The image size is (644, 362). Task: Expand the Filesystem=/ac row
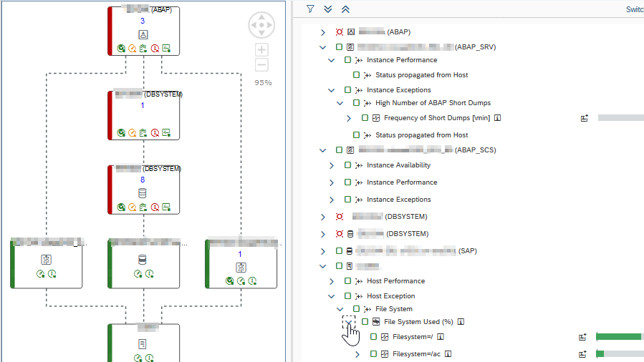pyautogui.click(x=357, y=353)
